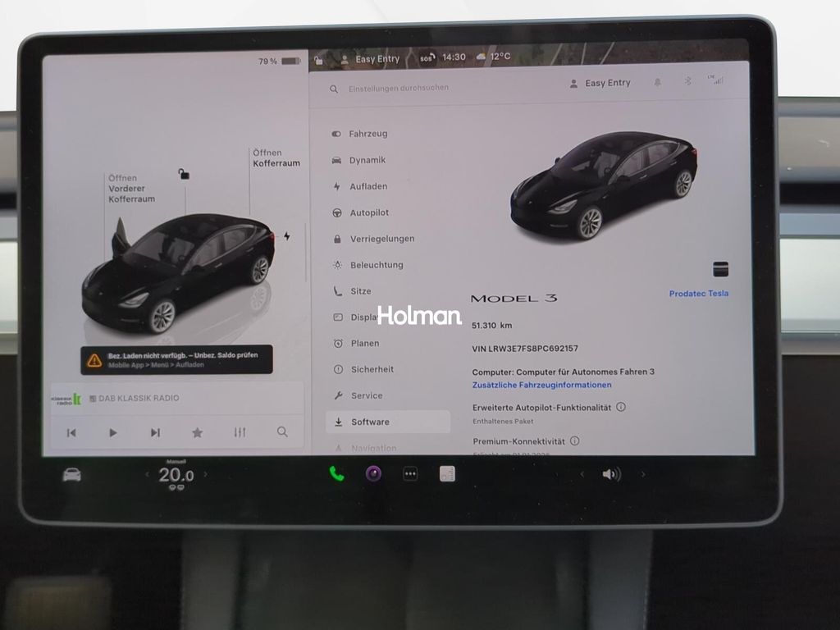Tap the info icon beside Erweiterte Autopilot-Funktionalität
This screenshot has width=840, height=630.
621,407
